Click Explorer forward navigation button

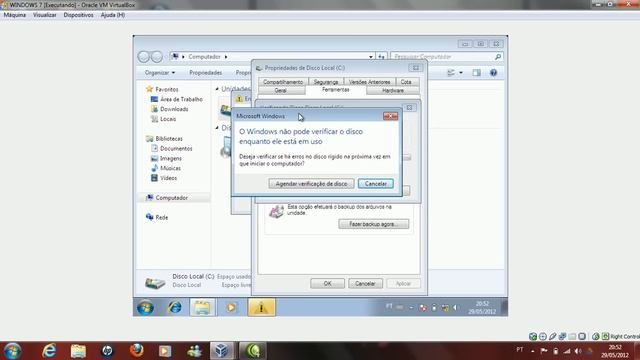click(157, 57)
